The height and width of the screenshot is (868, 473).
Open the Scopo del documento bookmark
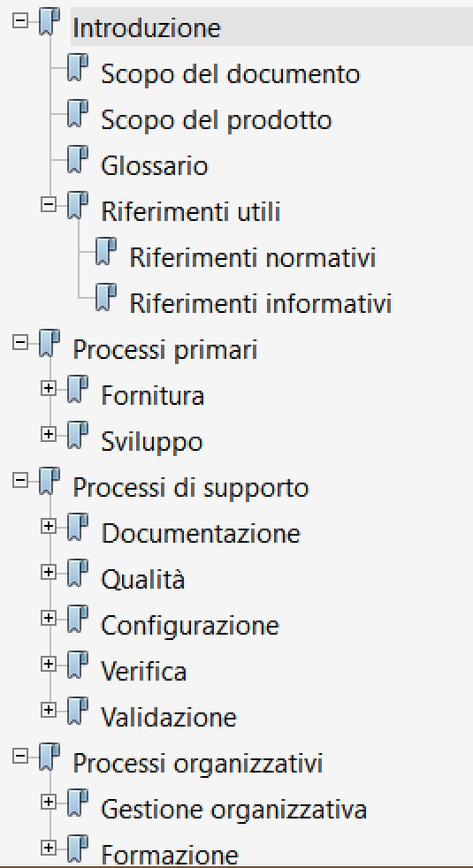click(x=231, y=74)
